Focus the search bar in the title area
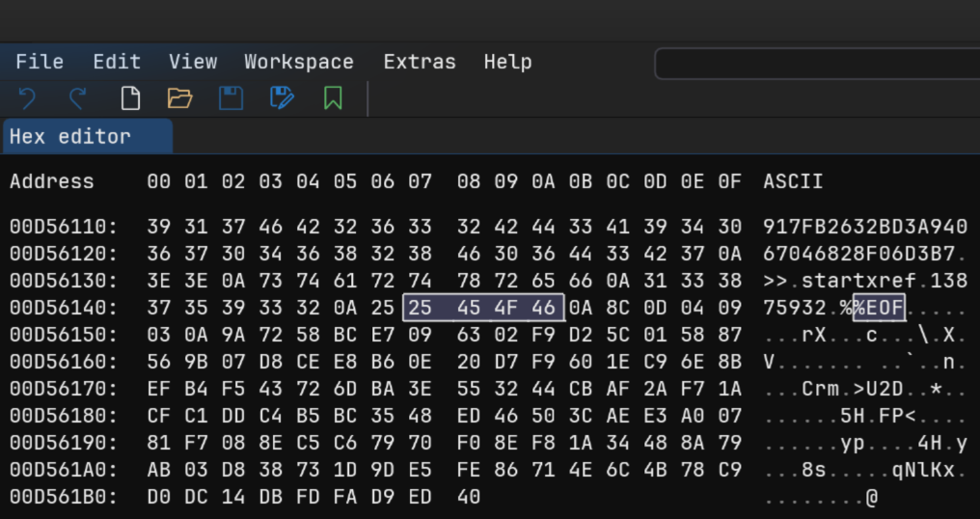The image size is (980, 519). 816,64
